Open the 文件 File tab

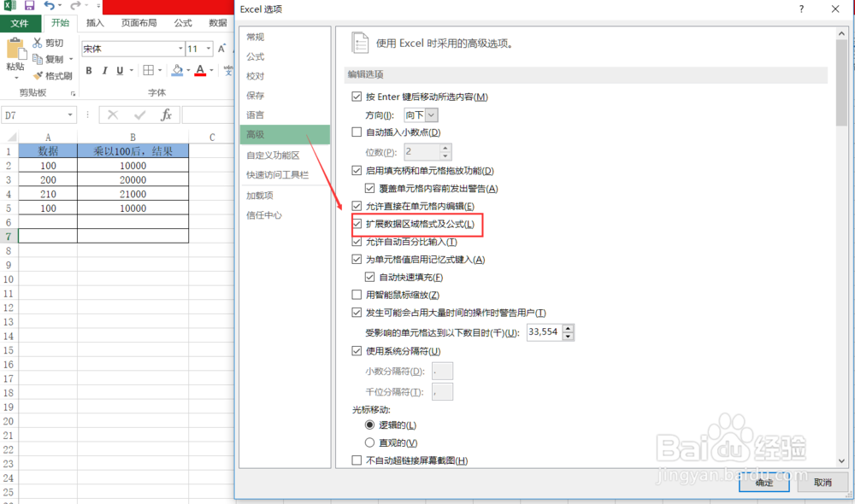click(x=21, y=23)
